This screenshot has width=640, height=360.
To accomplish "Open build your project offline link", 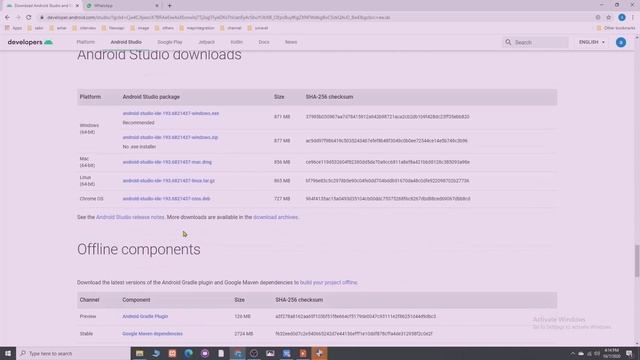I will pyautogui.click(x=329, y=282).
